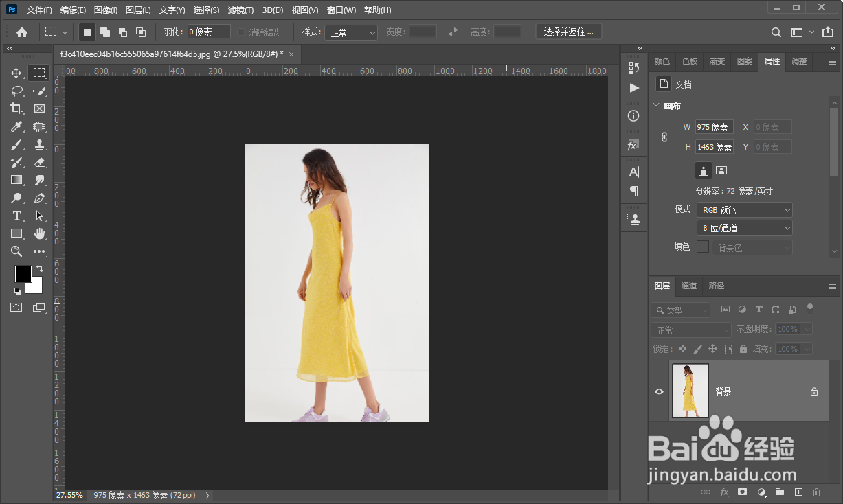Screen dimensions: 843x504
Task: Select the Hand tool
Action: point(39,233)
